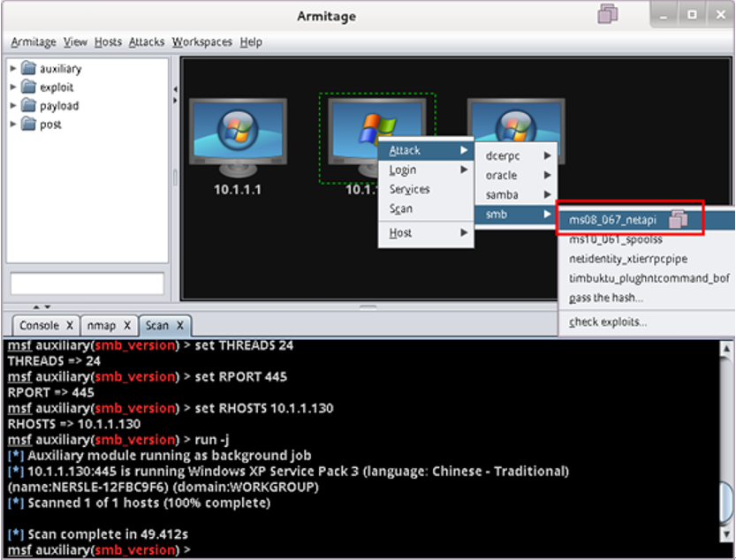Viewport: 736px width, 560px height.
Task: Switch to the Console tab
Action: click(x=40, y=325)
